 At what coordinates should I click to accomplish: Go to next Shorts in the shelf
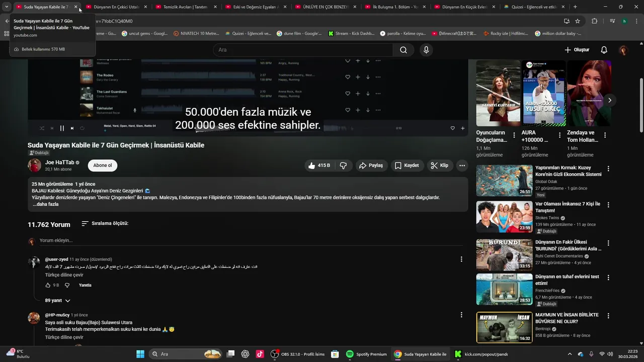pyautogui.click(x=609, y=100)
